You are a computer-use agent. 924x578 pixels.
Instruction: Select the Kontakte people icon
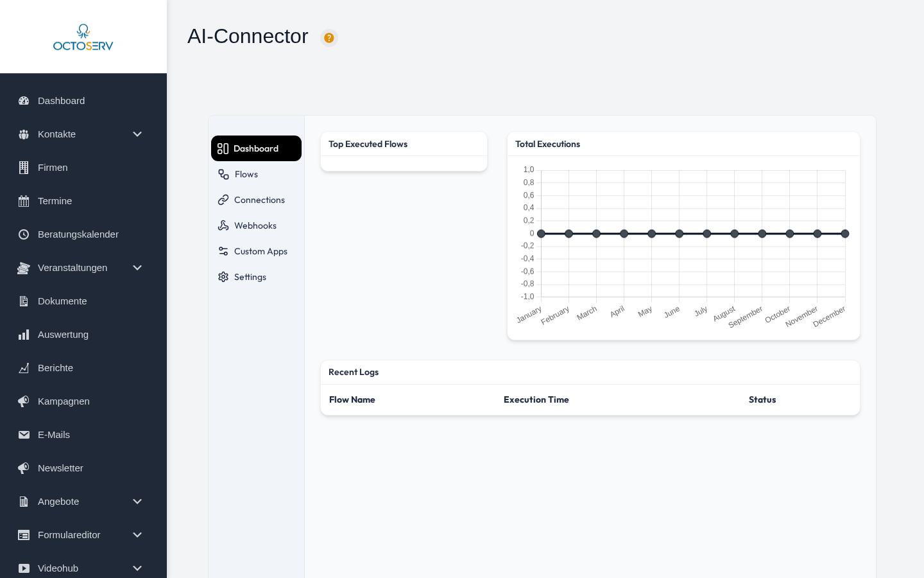coord(24,134)
